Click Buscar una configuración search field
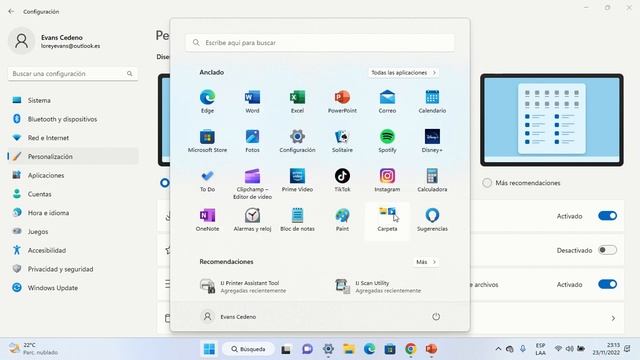 [x=73, y=74]
